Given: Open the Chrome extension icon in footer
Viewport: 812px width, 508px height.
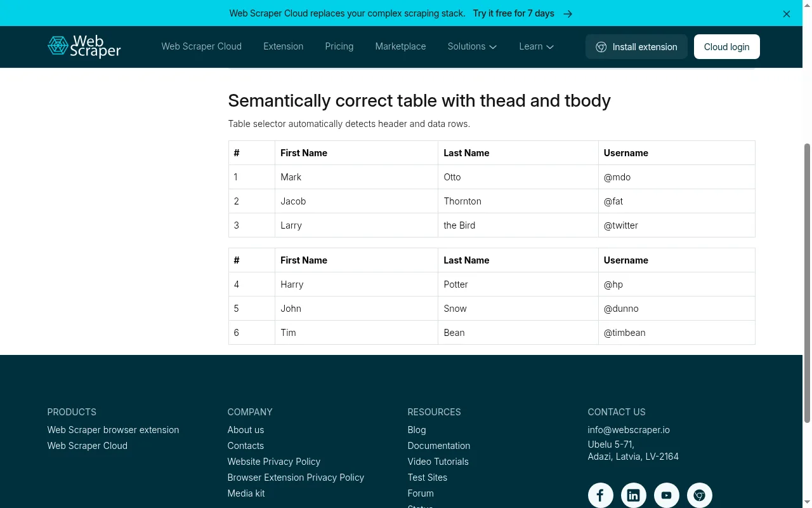Looking at the screenshot, I should pos(699,495).
